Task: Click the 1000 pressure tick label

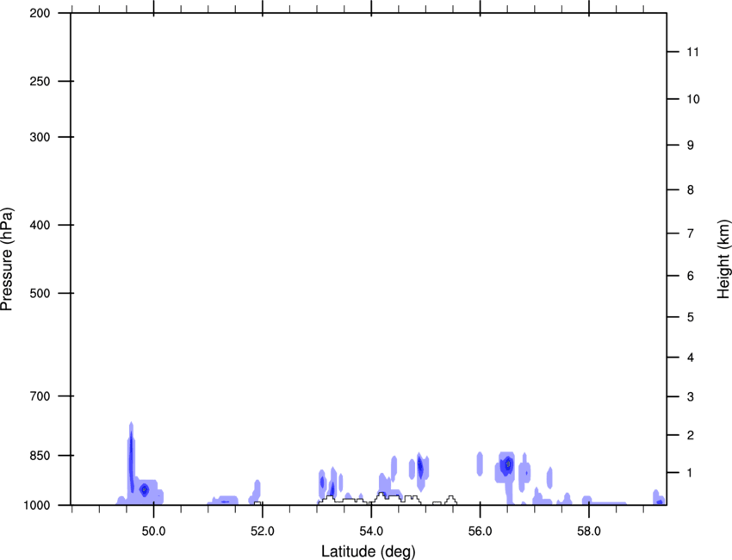Action: pyautogui.click(x=36, y=506)
